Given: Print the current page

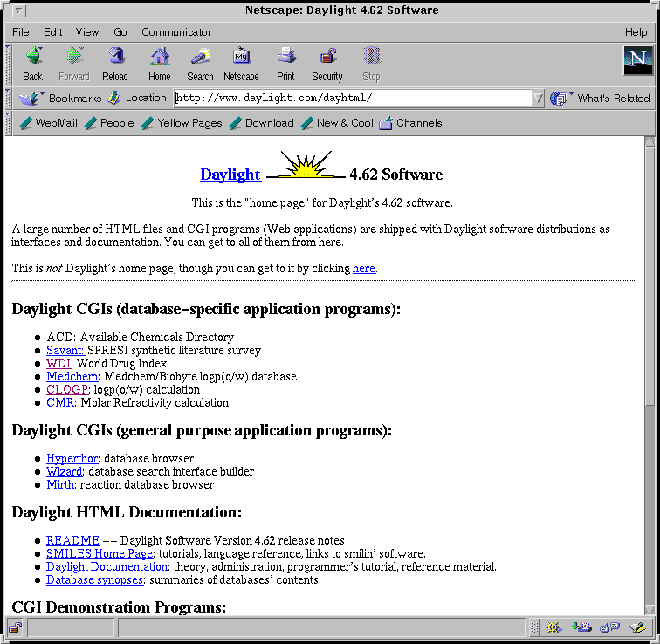Looking at the screenshot, I should point(285,64).
